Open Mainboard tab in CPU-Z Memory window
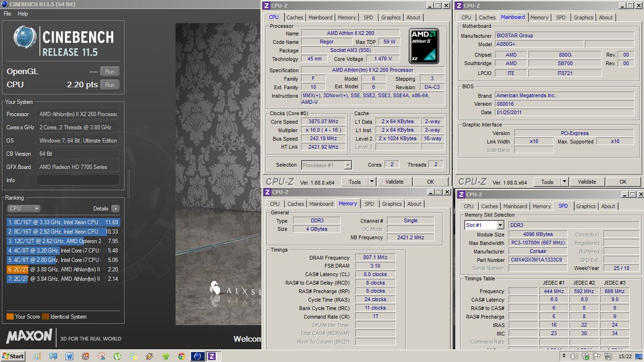The image size is (644, 362). [321, 204]
